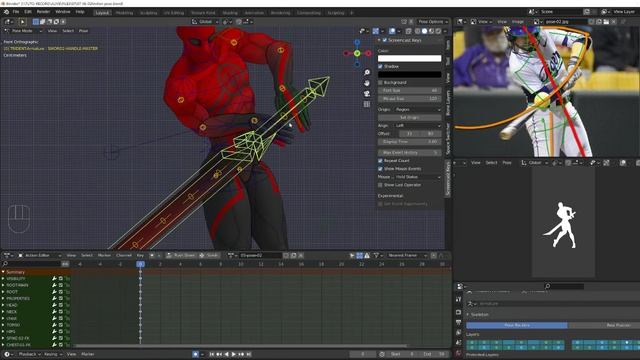Open the File menu
The height and width of the screenshot is (360, 640).
pyautogui.click(x=16, y=12)
